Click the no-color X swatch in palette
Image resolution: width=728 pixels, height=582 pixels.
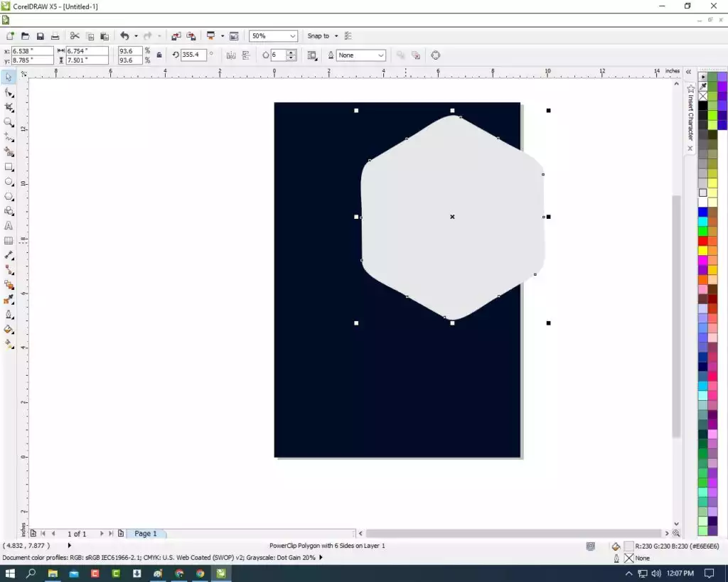click(x=703, y=97)
